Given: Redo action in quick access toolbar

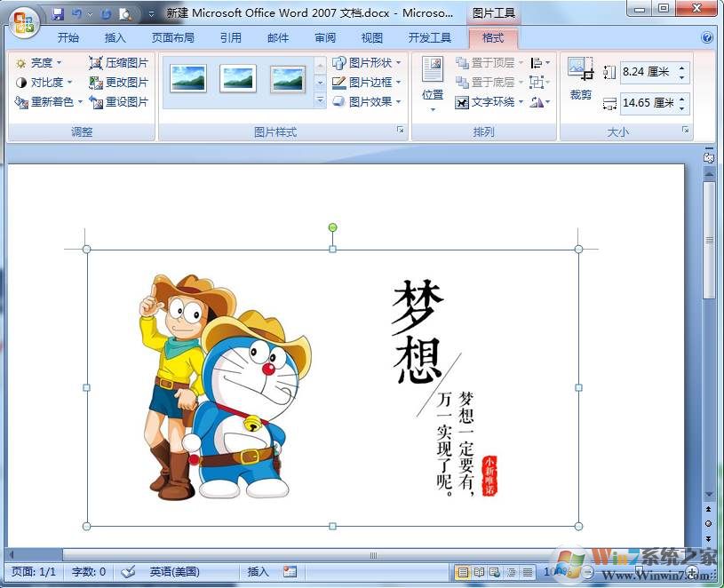Looking at the screenshot, I should (x=107, y=14).
